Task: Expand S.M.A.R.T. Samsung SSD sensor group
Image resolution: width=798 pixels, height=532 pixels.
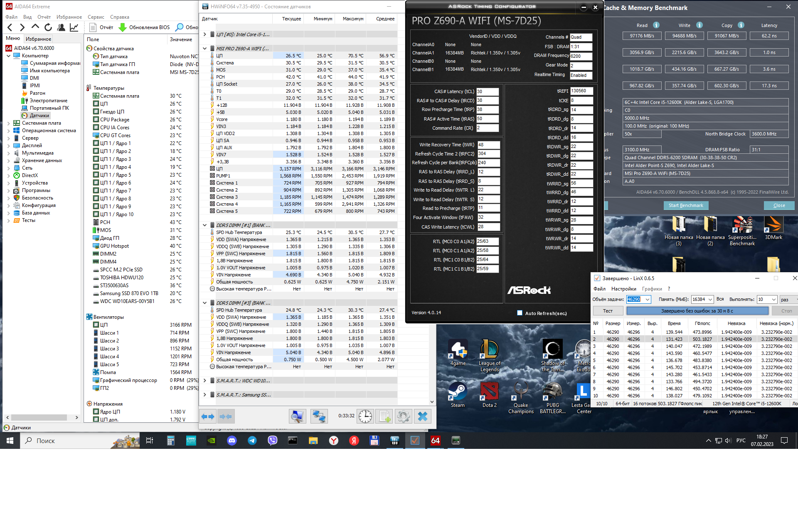Action: tap(204, 395)
